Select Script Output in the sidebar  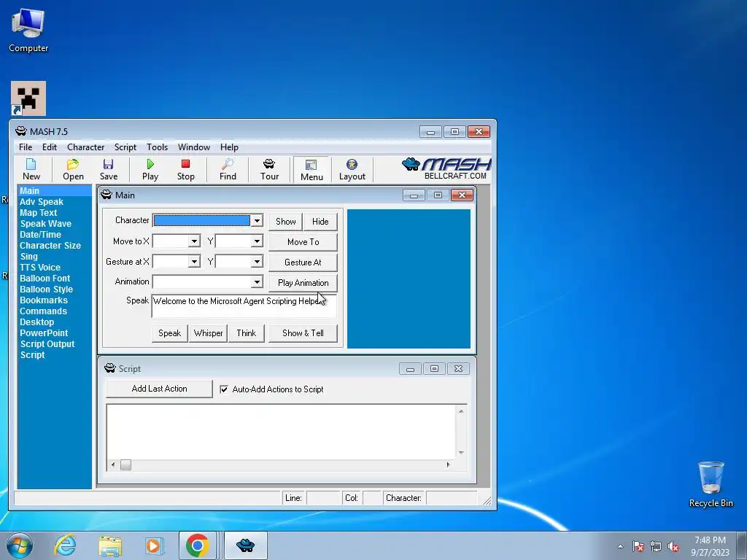click(47, 344)
